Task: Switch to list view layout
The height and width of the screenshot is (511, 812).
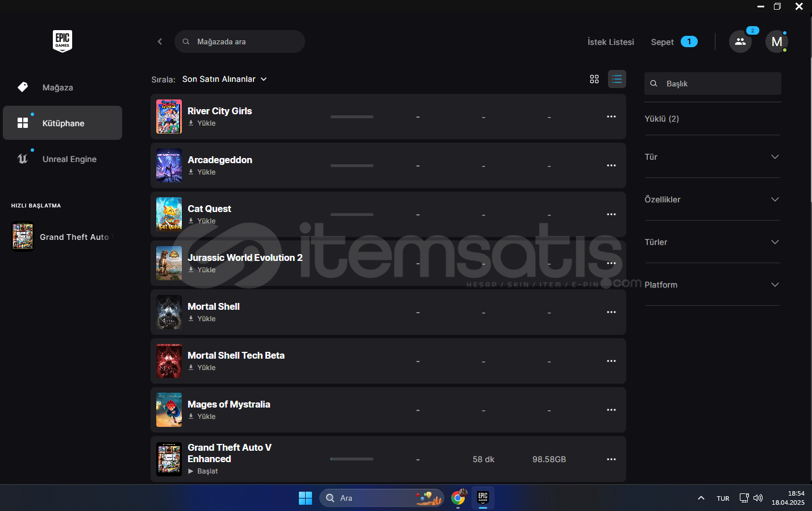Action: tap(617, 79)
